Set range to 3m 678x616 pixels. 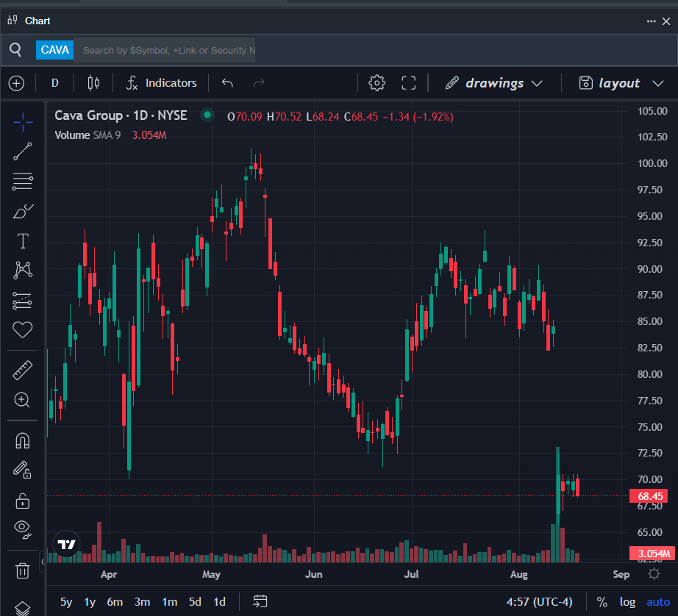point(142,602)
